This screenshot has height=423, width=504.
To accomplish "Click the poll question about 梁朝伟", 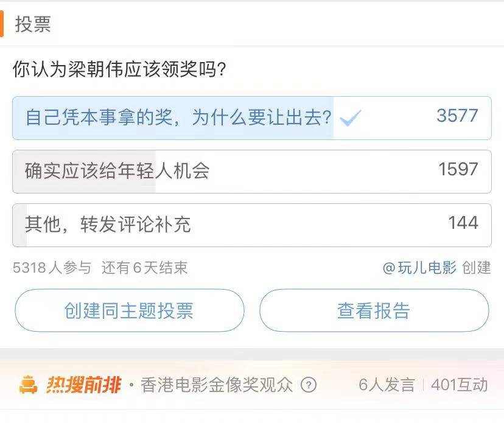I will 120,69.
